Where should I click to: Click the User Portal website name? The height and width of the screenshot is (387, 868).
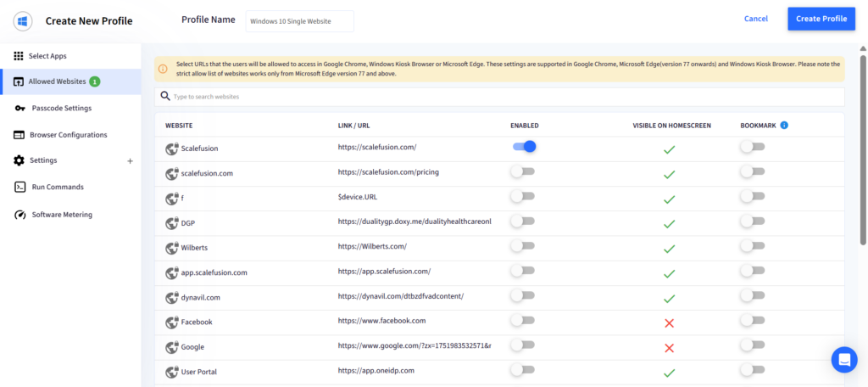[x=198, y=371]
